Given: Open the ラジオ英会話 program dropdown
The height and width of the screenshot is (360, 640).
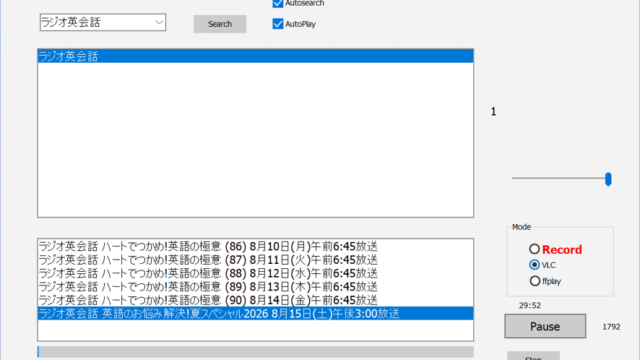Looking at the screenshot, I should click(x=159, y=22).
